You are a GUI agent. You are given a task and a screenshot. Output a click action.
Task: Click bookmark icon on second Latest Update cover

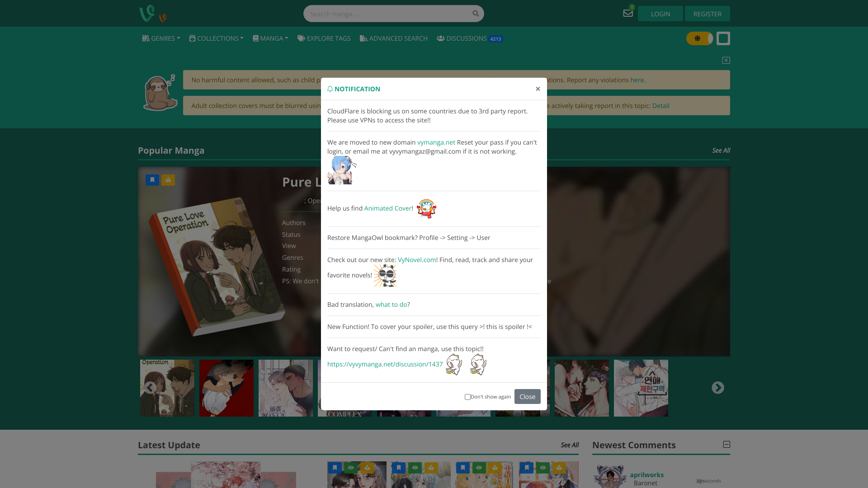click(x=399, y=468)
